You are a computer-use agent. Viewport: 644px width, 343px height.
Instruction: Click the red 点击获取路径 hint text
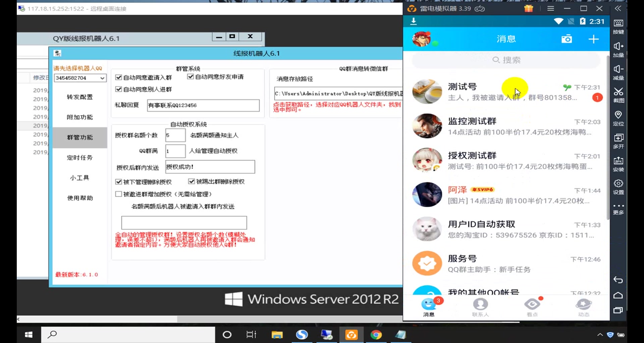coord(337,107)
